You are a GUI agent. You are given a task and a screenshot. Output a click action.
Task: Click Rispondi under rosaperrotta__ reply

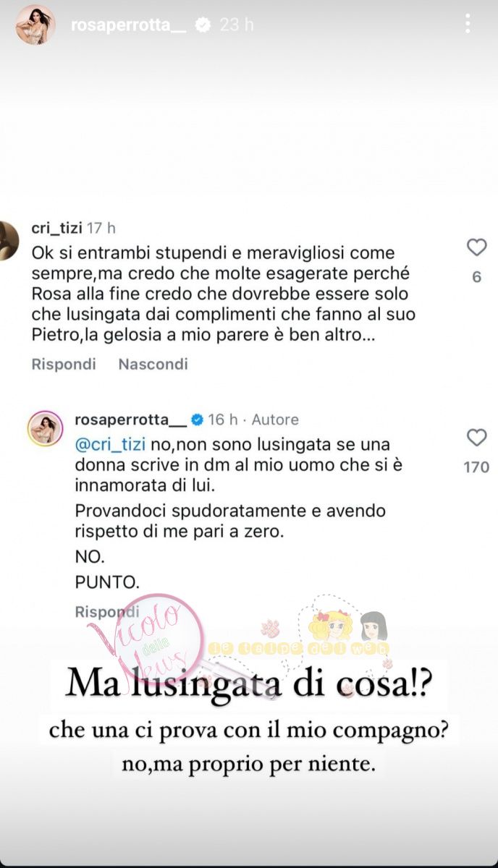[x=107, y=611]
